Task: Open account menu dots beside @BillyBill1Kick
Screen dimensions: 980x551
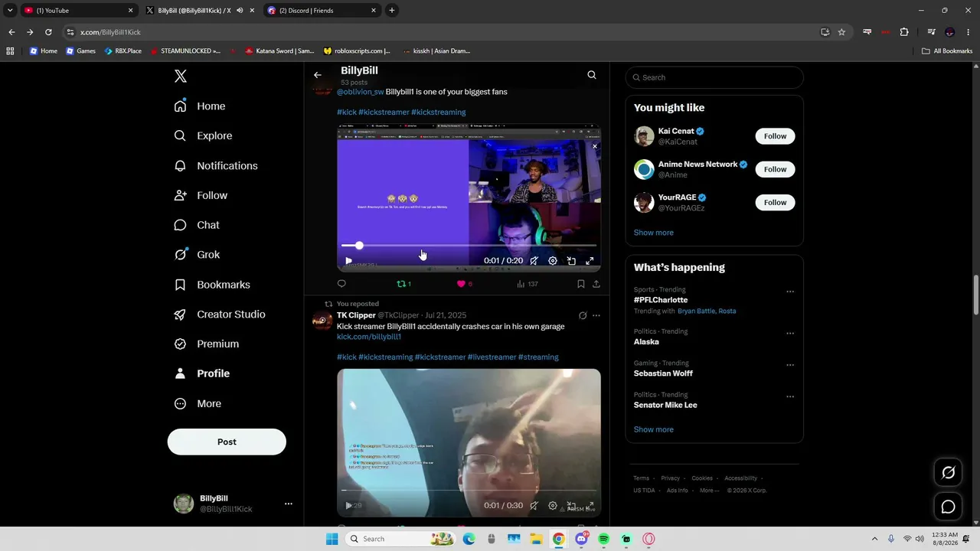Action: [289, 504]
